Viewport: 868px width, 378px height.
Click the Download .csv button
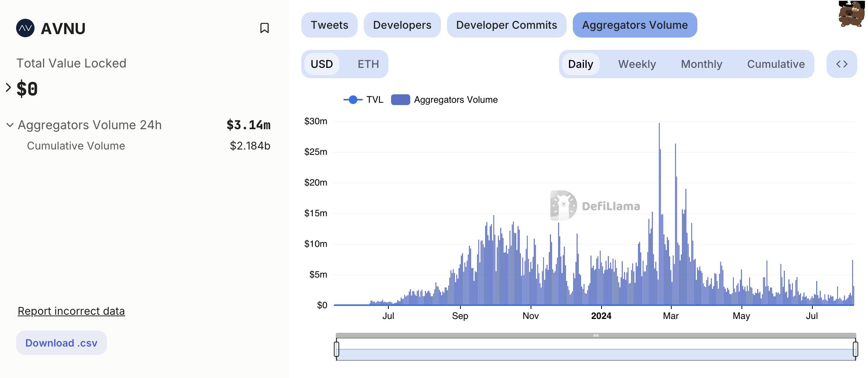tap(61, 343)
